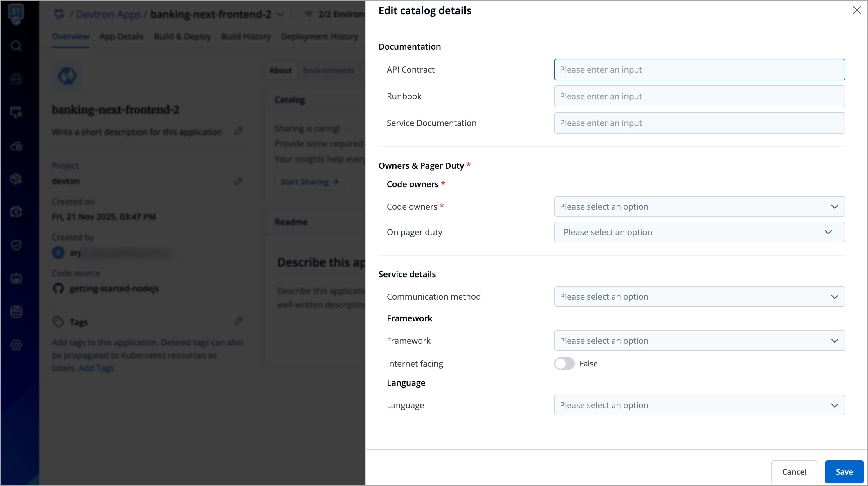Open the Build History tab

[x=246, y=36]
